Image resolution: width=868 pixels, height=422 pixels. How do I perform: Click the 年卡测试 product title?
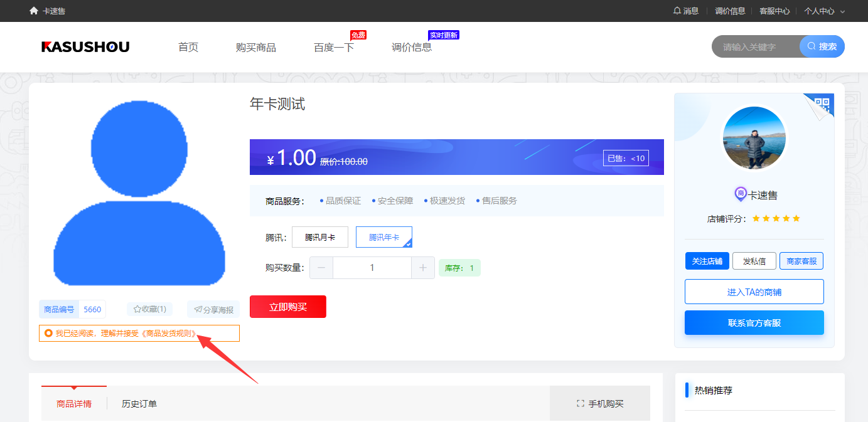pos(277,104)
